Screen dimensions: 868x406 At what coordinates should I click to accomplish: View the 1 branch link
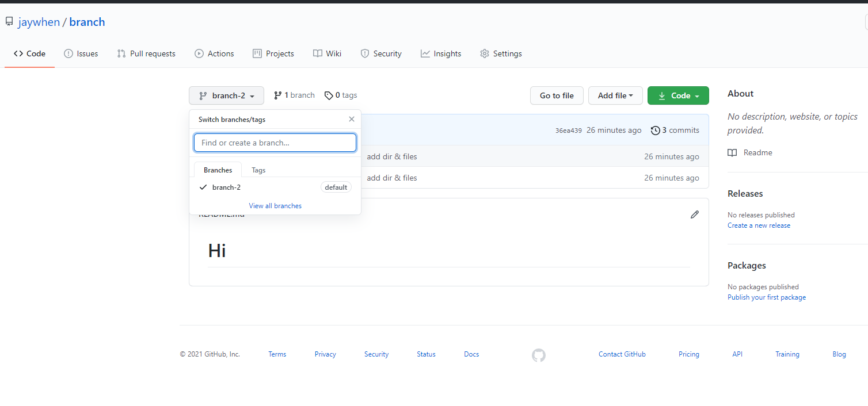click(294, 95)
